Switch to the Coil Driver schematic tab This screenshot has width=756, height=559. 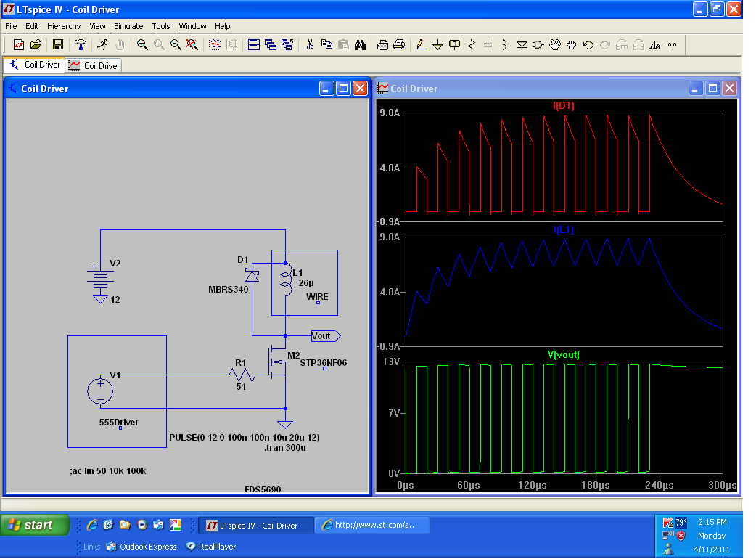[x=35, y=65]
